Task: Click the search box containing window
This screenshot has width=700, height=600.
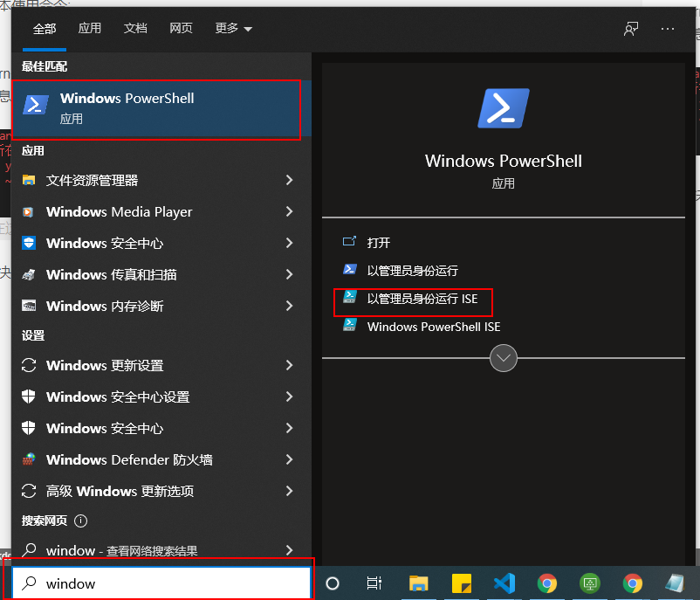Action: pyautogui.click(x=161, y=583)
